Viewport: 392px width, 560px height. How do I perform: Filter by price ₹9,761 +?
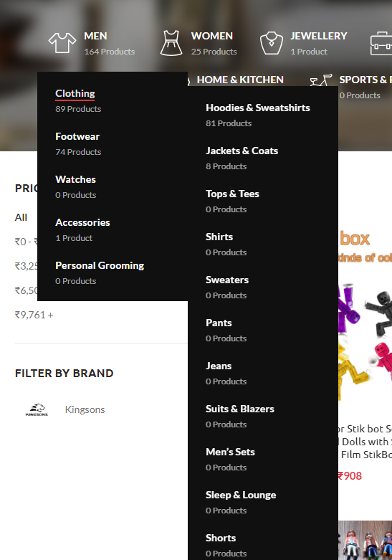(x=34, y=315)
